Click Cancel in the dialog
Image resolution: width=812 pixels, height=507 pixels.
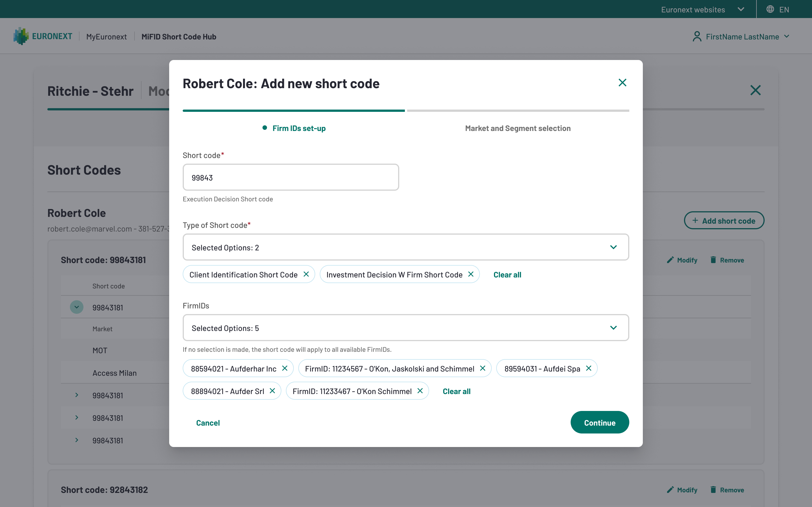click(208, 423)
